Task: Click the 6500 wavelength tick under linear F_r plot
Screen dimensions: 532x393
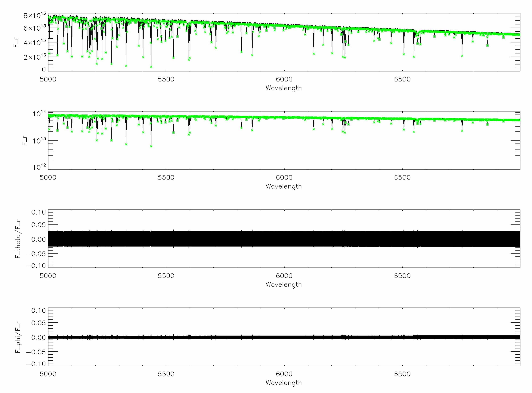Action: tap(402, 79)
